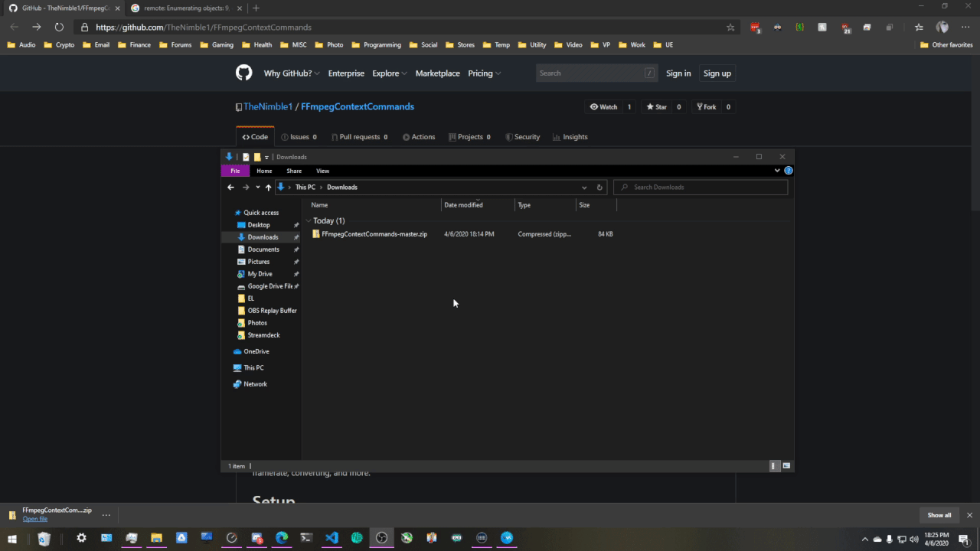Close the downloads bar
The height and width of the screenshot is (551, 980).
click(x=969, y=515)
